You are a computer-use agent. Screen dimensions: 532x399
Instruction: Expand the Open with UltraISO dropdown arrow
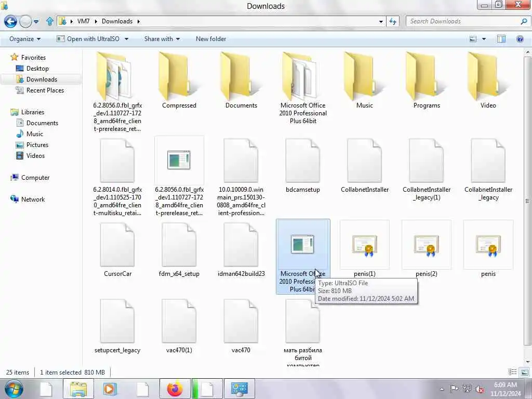pyautogui.click(x=127, y=39)
